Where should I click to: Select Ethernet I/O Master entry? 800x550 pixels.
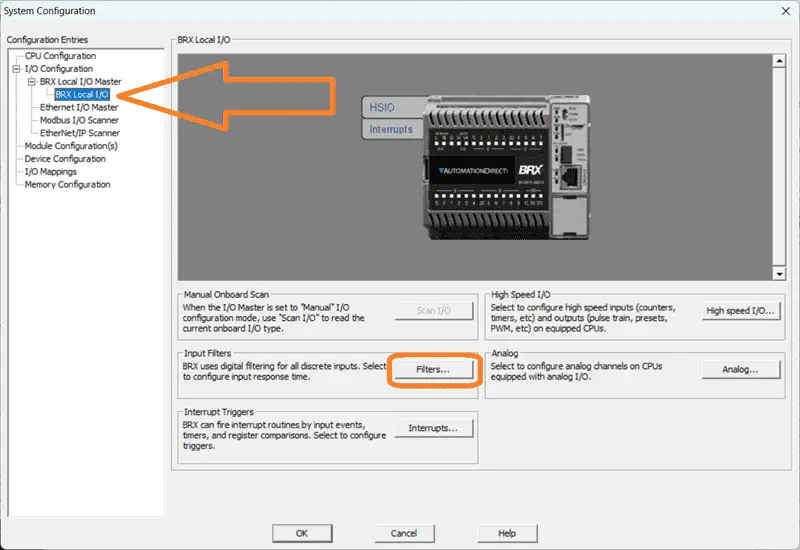[x=79, y=107]
